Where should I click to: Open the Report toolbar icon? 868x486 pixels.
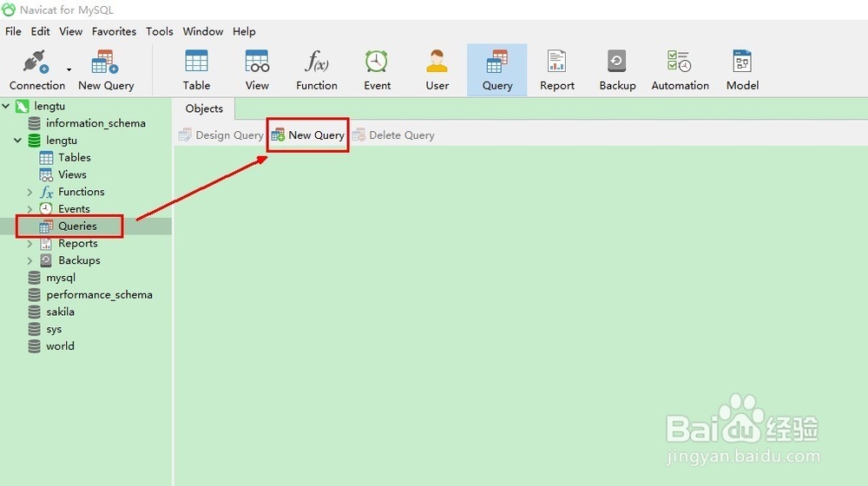(x=557, y=69)
